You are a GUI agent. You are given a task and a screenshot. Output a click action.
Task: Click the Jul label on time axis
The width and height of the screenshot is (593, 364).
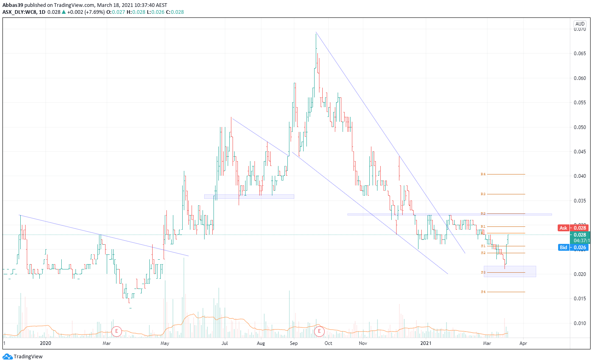[x=224, y=343]
